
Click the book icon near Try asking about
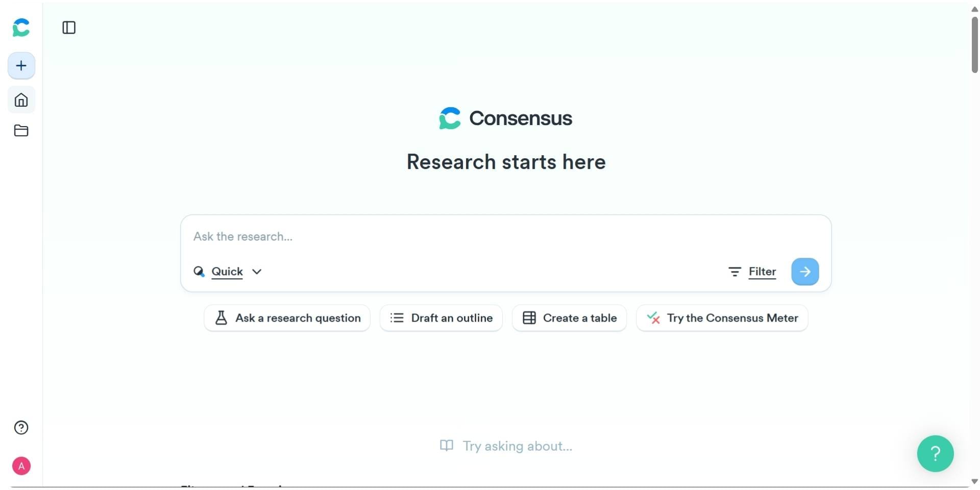tap(446, 446)
